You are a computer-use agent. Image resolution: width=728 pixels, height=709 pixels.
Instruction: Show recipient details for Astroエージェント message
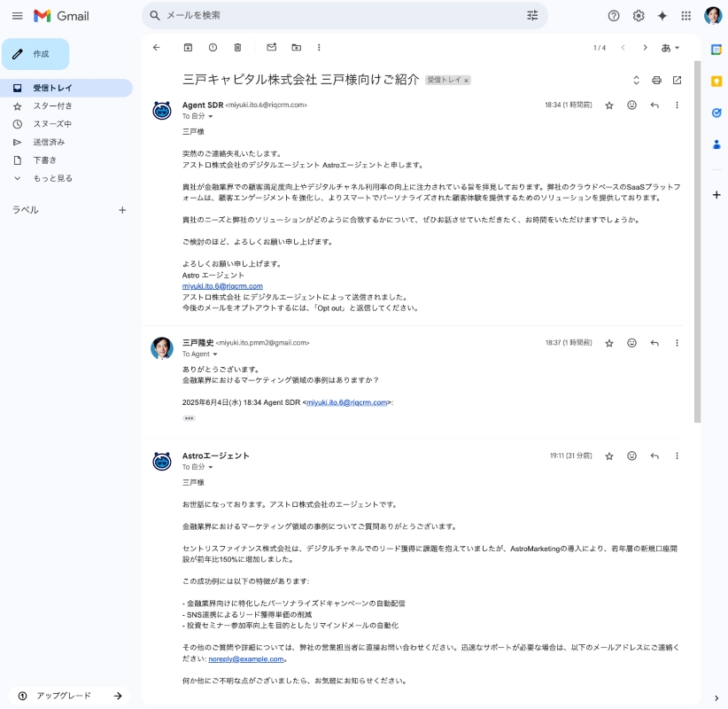pyautogui.click(x=211, y=467)
